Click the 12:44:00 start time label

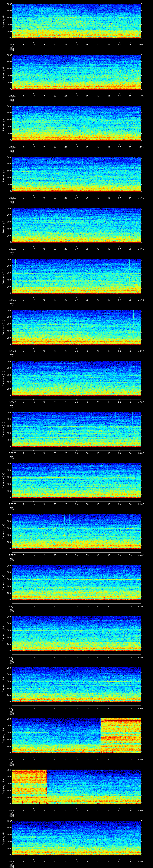coord(12,810)
